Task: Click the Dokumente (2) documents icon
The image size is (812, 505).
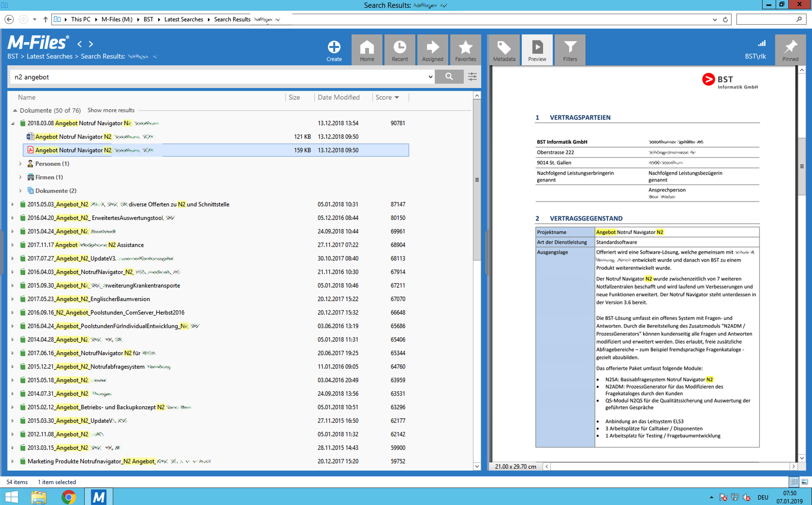Action: tap(30, 191)
